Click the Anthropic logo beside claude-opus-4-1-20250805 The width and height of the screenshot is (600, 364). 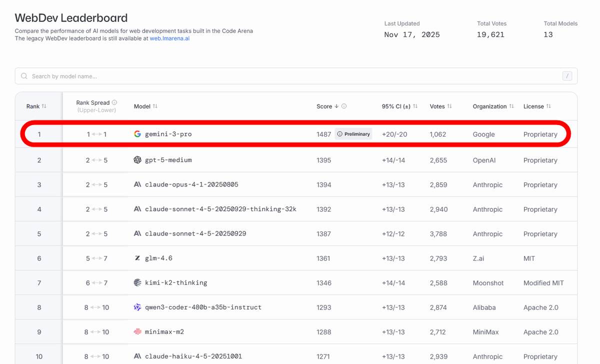tap(137, 184)
